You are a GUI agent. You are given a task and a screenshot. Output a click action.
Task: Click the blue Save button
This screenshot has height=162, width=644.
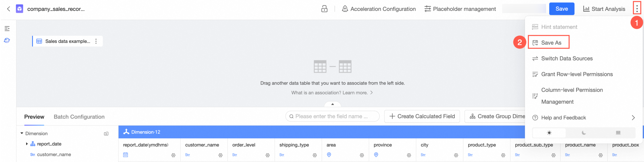pos(561,9)
